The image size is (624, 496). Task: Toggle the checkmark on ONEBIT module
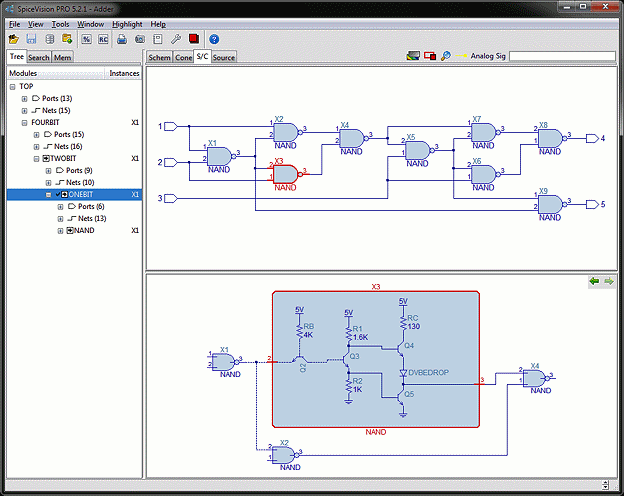tap(58, 194)
